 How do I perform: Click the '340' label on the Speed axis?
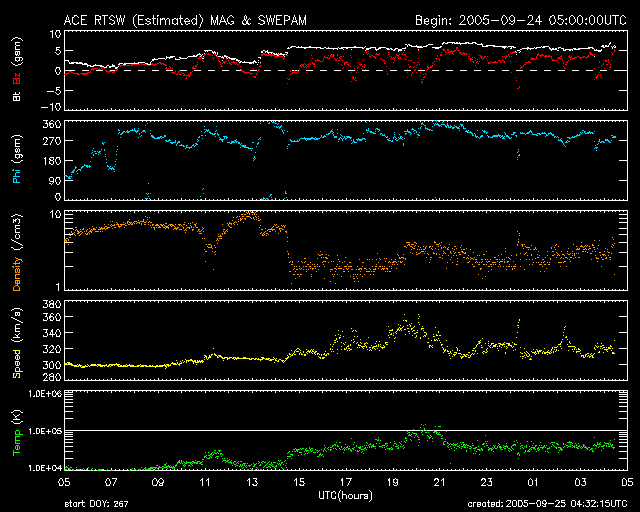tap(52, 333)
